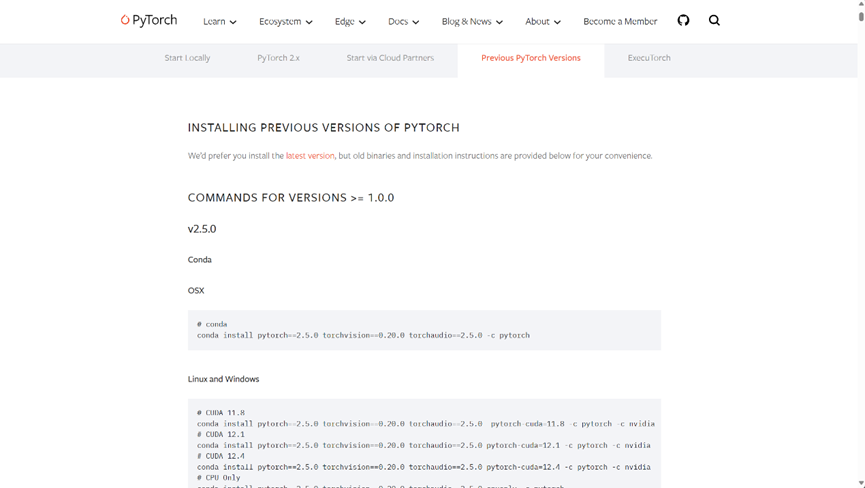The height and width of the screenshot is (488, 865).
Task: Expand the Blog & News menu
Action: [x=472, y=22]
